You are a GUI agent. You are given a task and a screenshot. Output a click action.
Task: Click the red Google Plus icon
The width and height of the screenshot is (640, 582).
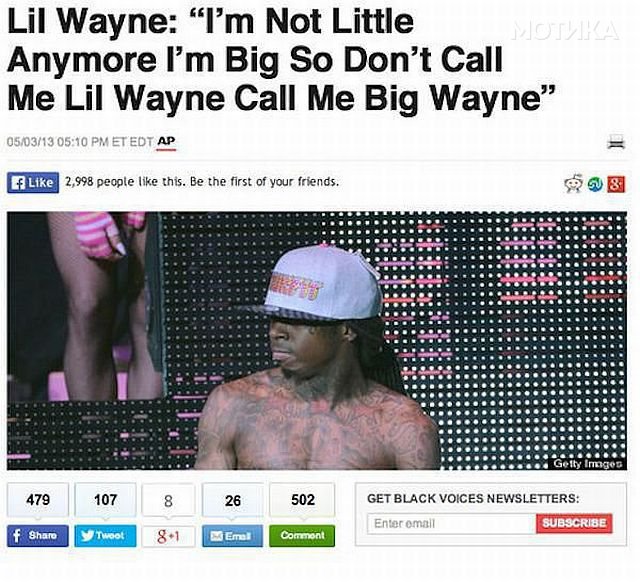(x=616, y=184)
